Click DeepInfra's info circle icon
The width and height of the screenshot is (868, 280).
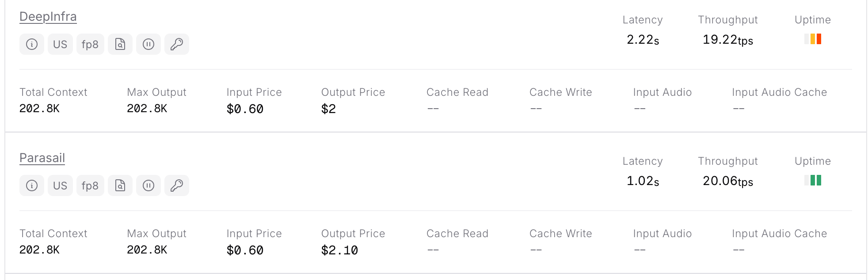(x=32, y=44)
